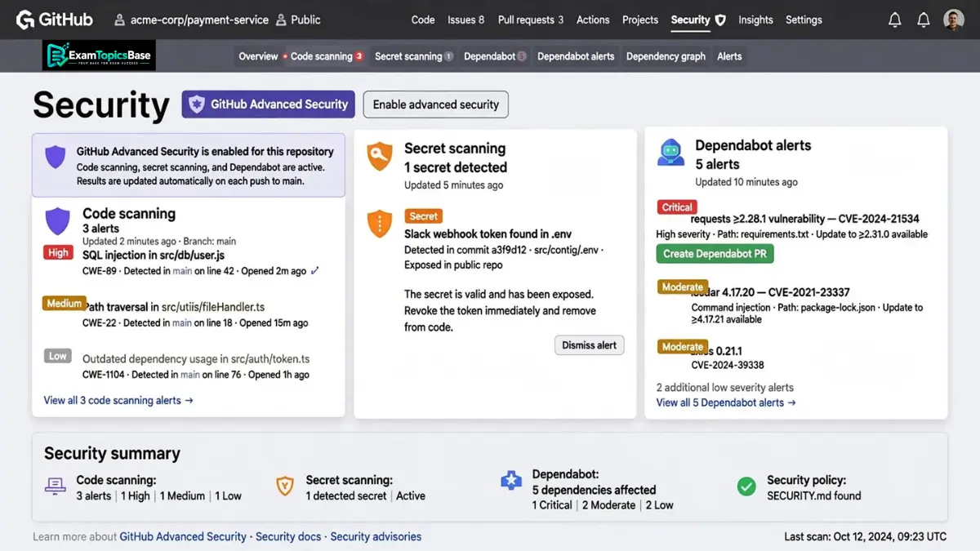
Task: Open the Issues 8 tab
Action: 465,20
